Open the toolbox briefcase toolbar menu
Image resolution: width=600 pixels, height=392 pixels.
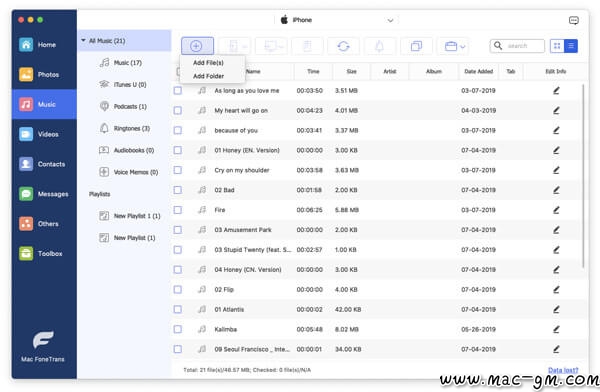pos(454,46)
